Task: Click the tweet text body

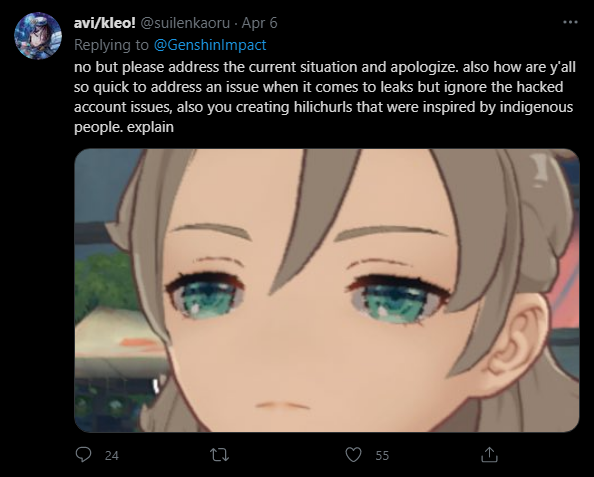Action: pyautogui.click(x=325, y=97)
